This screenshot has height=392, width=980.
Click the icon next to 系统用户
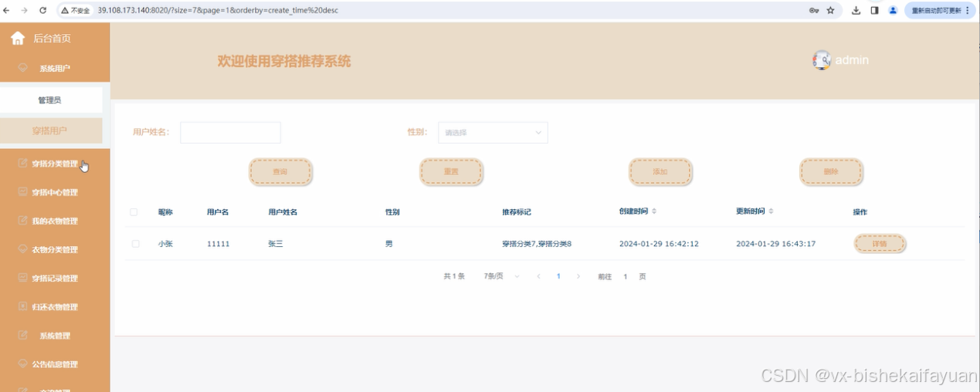(23, 68)
